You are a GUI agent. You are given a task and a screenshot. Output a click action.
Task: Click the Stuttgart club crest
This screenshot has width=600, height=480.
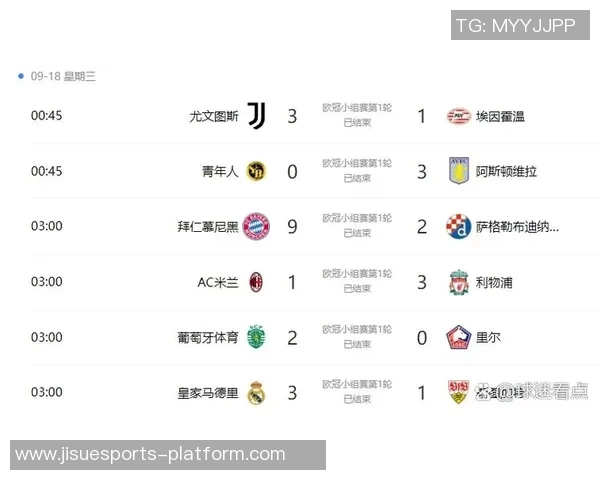click(458, 392)
